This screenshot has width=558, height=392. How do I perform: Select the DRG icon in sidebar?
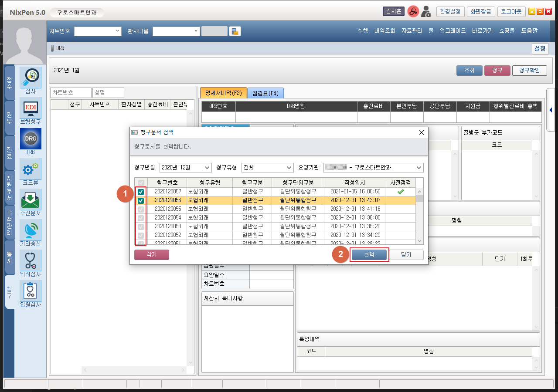point(31,139)
